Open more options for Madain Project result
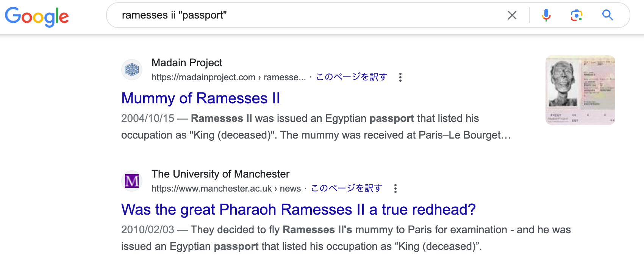Image resolution: width=644 pixels, height=265 pixels. coord(400,77)
